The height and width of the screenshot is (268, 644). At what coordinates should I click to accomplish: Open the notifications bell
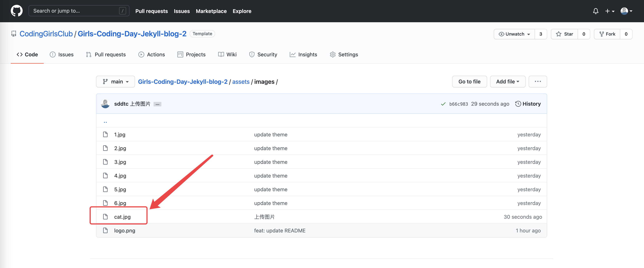(x=596, y=11)
